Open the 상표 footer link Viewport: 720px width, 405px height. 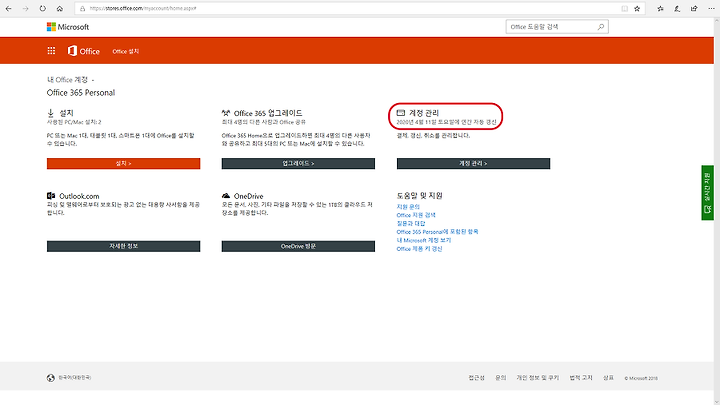[x=608, y=378]
